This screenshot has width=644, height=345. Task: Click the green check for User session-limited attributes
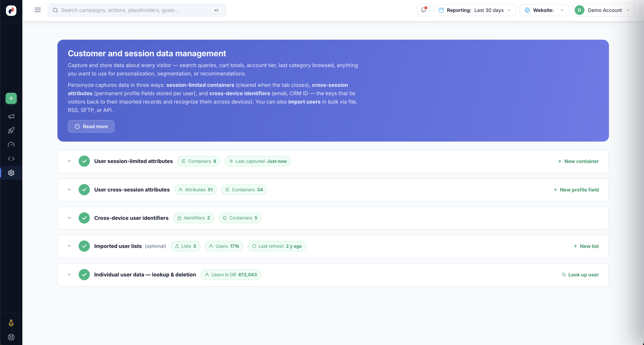(x=84, y=161)
